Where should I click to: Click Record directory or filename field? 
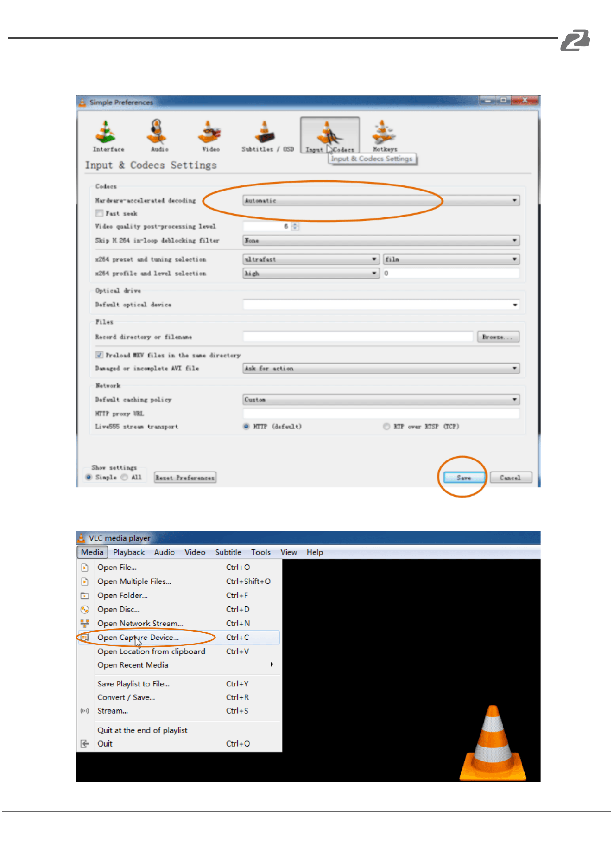tap(358, 337)
